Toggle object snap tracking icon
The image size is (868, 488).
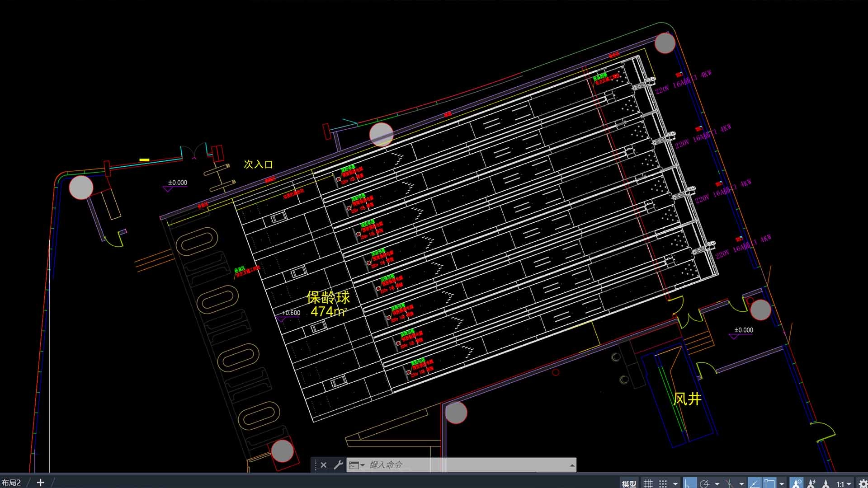pos(754,483)
